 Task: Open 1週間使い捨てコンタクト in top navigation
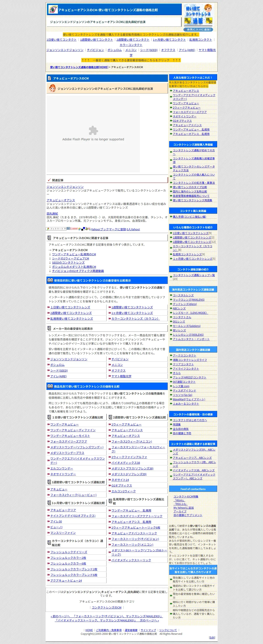click(96, 39)
